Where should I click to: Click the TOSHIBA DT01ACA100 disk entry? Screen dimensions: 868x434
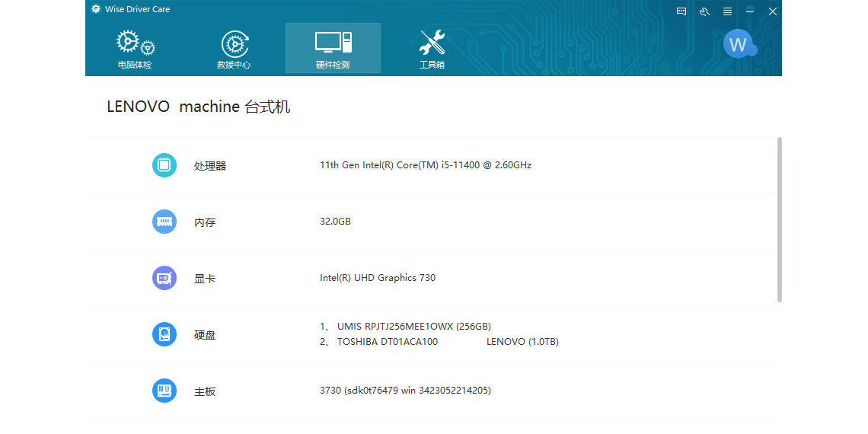387,342
